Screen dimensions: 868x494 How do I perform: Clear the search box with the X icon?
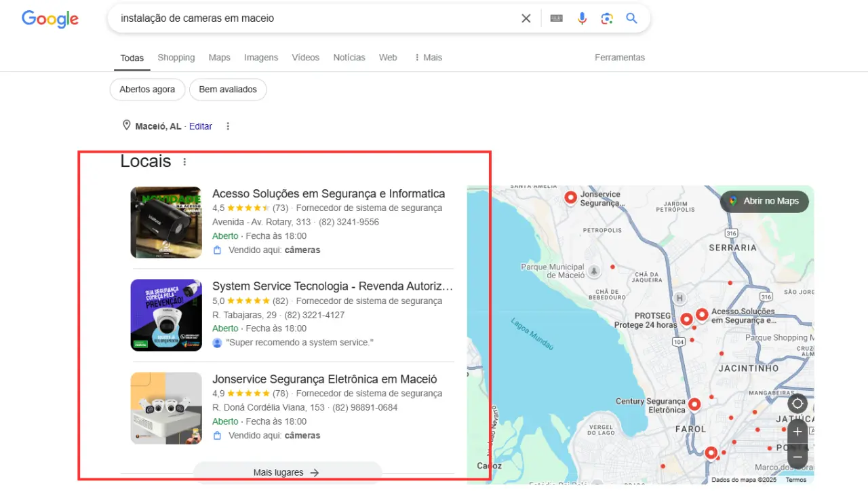526,18
